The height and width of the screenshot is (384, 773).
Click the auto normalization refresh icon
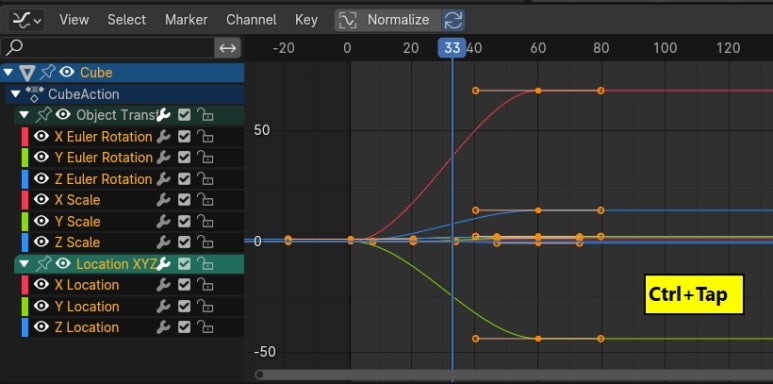(453, 20)
